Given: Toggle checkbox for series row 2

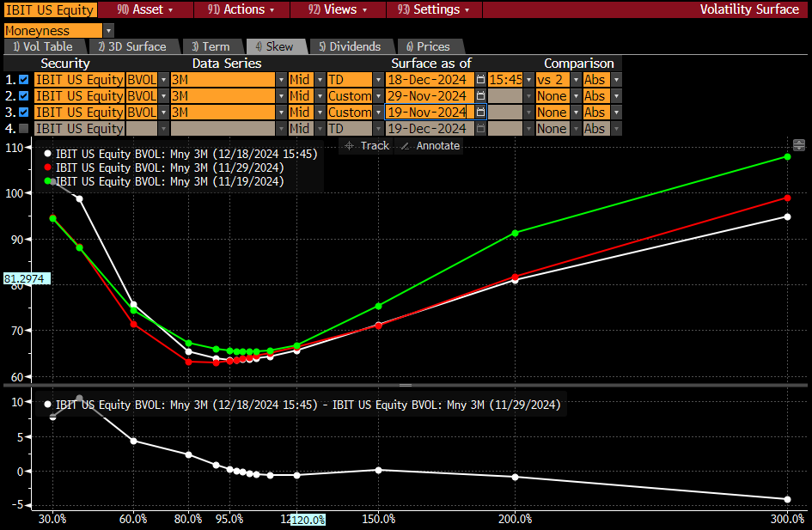Looking at the screenshot, I should [x=24, y=95].
